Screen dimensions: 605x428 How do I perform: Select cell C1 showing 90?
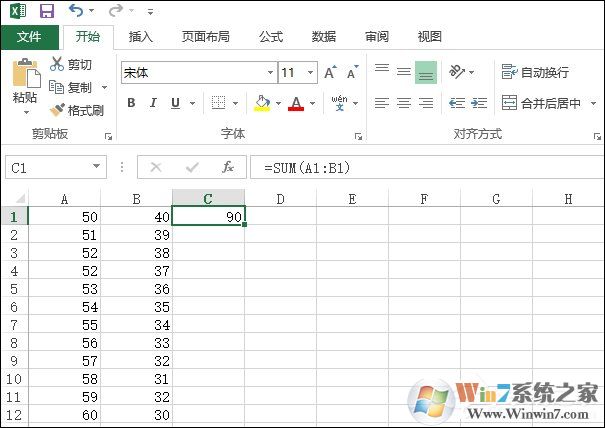(208, 217)
